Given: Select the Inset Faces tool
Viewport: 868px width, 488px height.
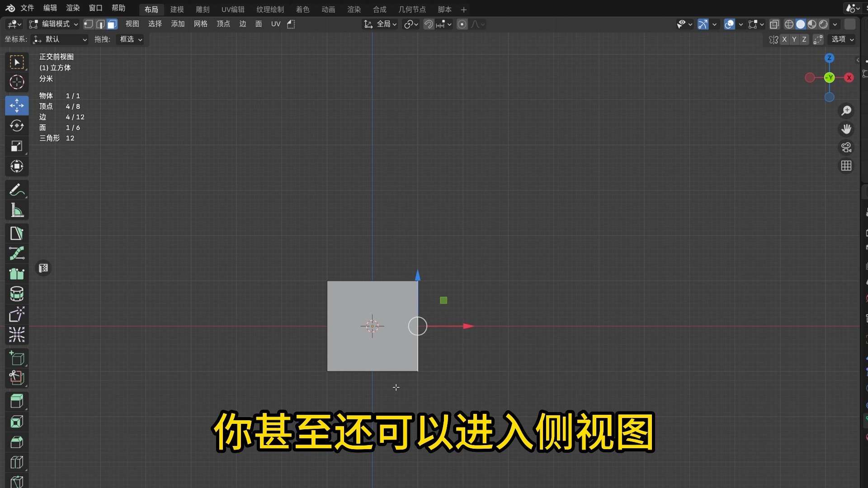Looking at the screenshot, I should coord(17,422).
